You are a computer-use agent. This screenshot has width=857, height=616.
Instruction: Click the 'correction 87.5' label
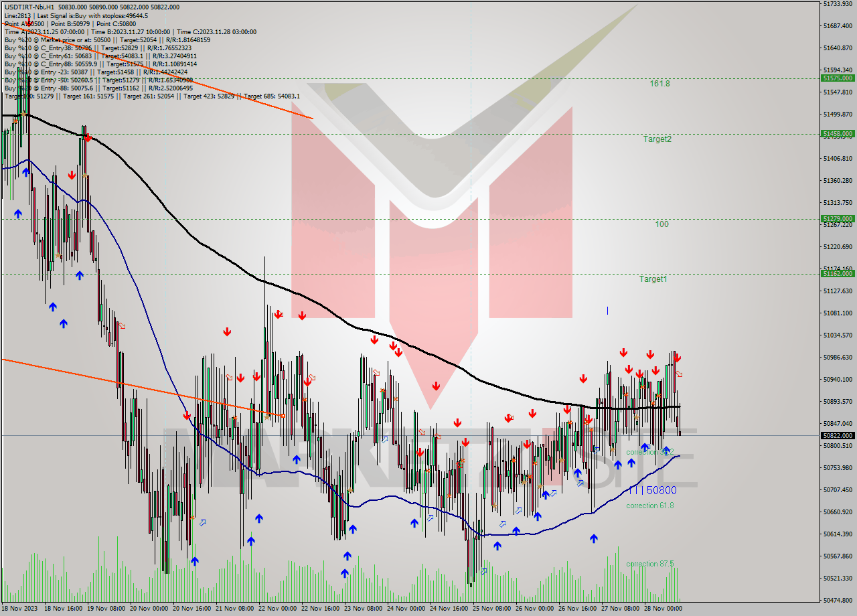(x=649, y=564)
